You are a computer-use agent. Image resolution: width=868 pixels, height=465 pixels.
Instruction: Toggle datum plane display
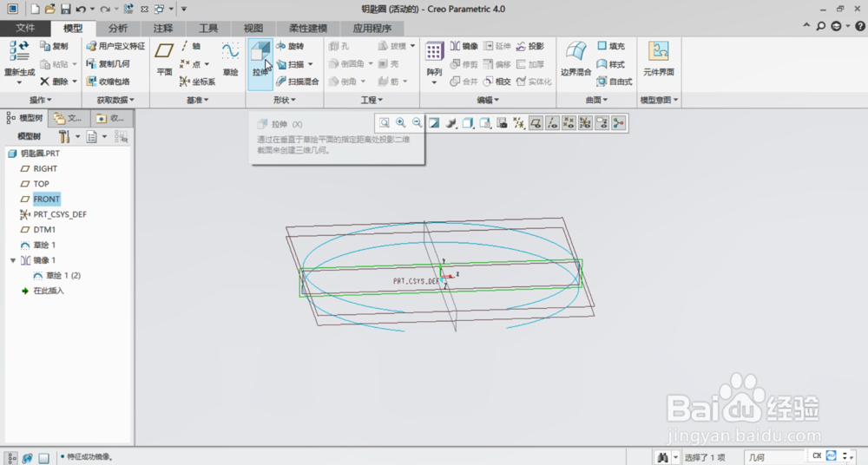tap(536, 123)
